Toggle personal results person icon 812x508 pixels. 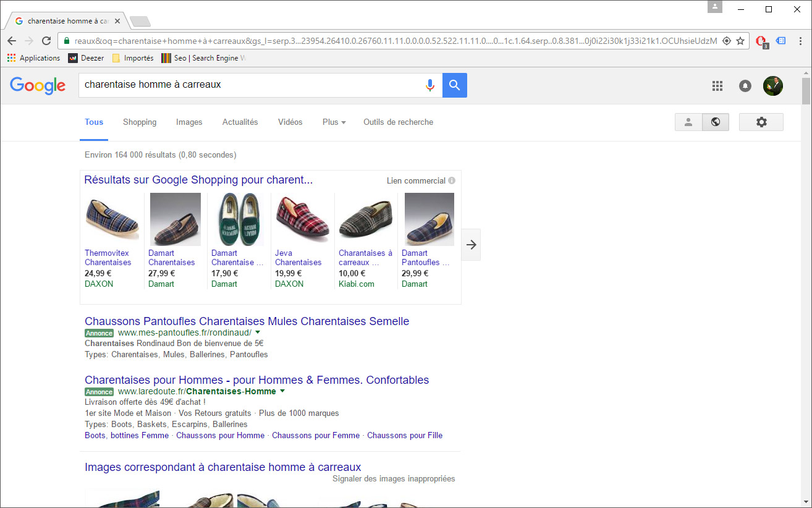pos(688,122)
